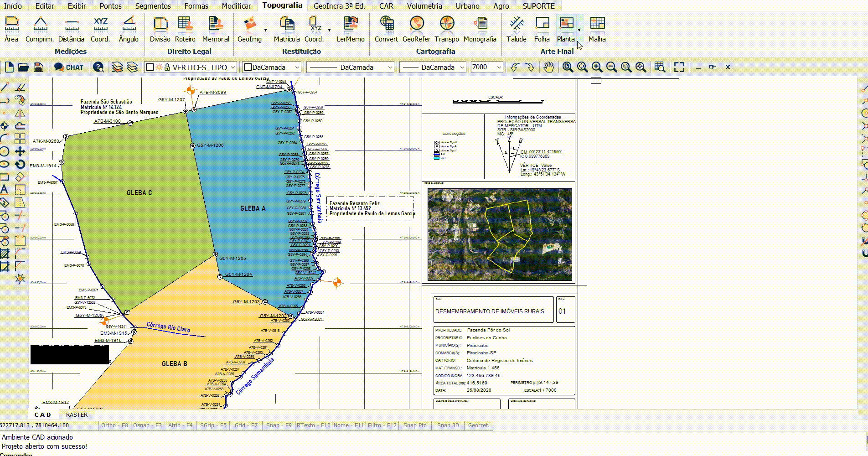Open the CHAT support button
This screenshot has height=456, width=868.
pyautogui.click(x=69, y=67)
